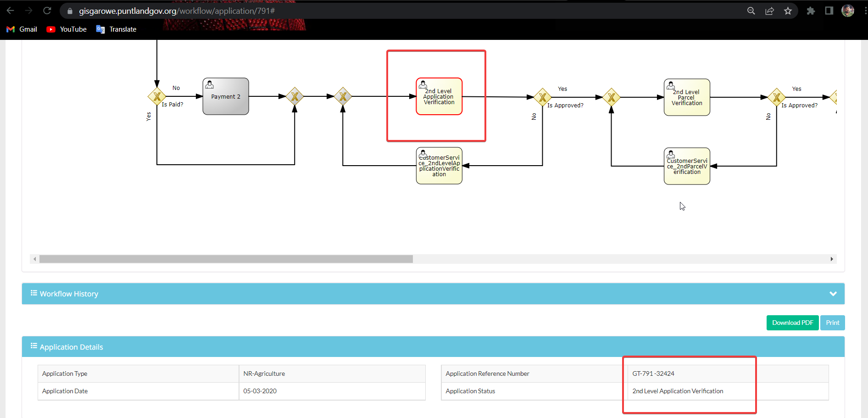Click the Workflow History panel title
This screenshot has height=418, width=868.
coord(69,294)
